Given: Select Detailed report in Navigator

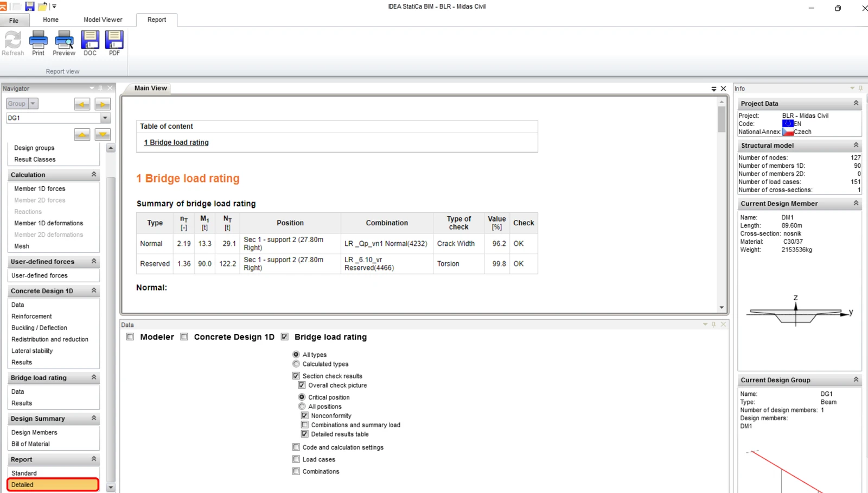Looking at the screenshot, I should click(53, 485).
